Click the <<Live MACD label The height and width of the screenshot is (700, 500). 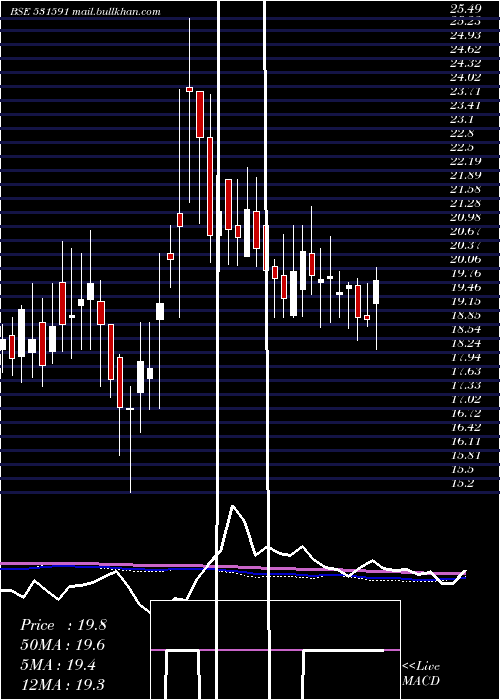click(x=421, y=674)
